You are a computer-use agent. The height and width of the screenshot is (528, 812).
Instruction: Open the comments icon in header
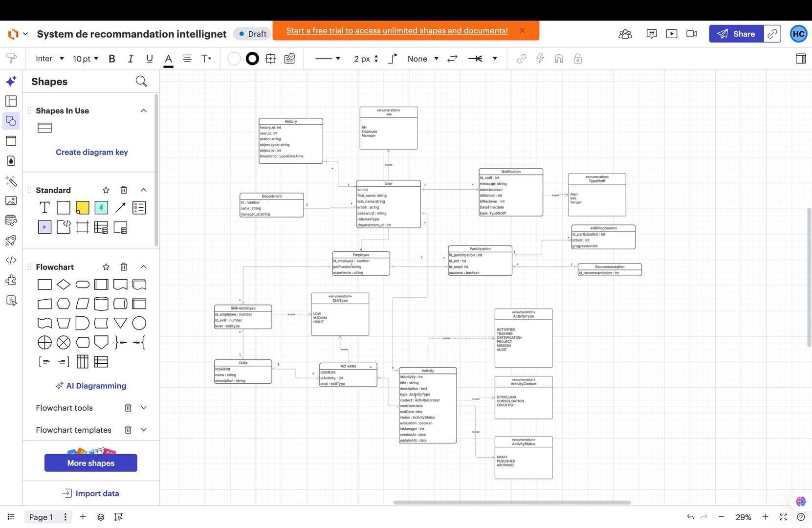(651, 34)
